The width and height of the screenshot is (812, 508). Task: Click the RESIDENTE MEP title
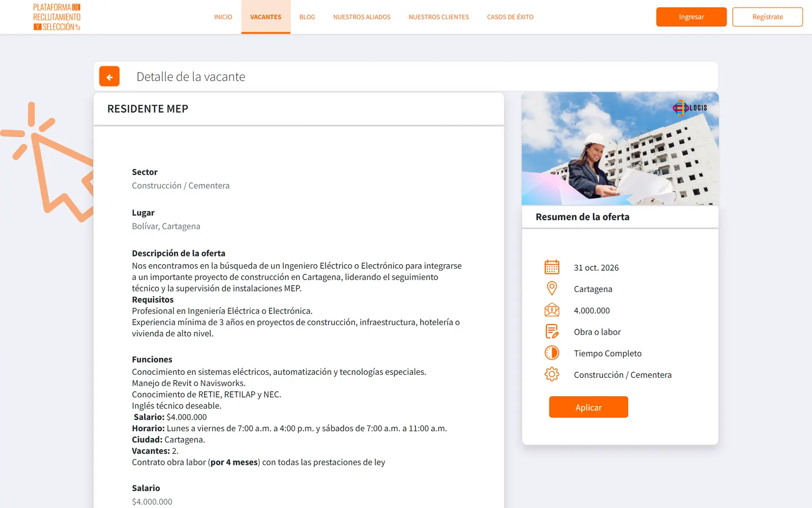point(148,109)
